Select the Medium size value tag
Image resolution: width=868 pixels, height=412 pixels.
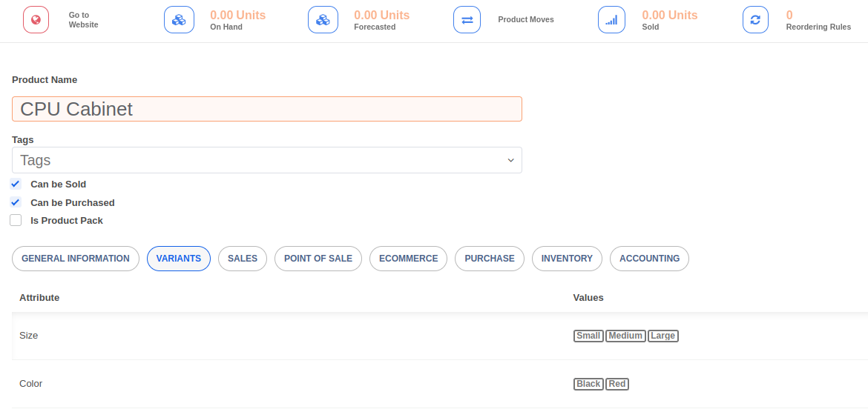click(x=625, y=336)
